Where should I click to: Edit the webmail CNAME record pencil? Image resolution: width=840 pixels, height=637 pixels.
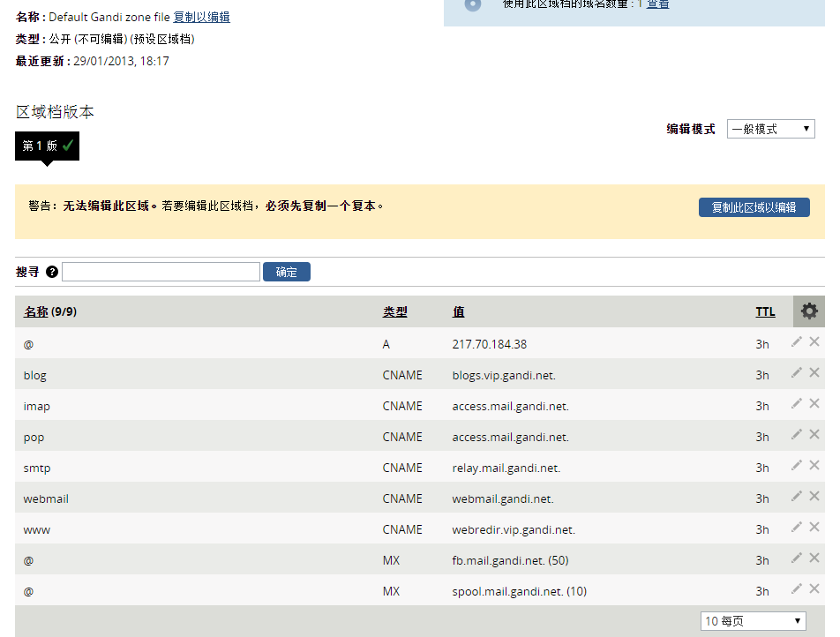coord(797,496)
